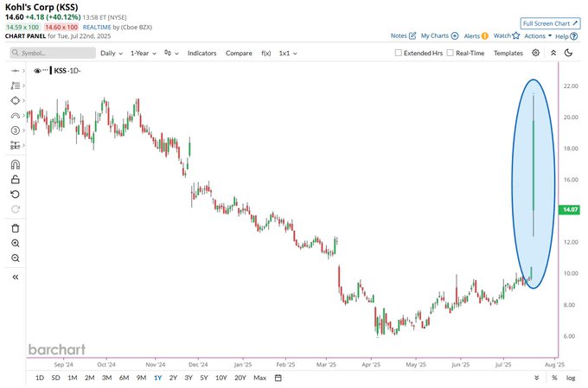Switch to dark mode moon icon
Image resolution: width=588 pixels, height=388 pixels.
[x=568, y=53]
